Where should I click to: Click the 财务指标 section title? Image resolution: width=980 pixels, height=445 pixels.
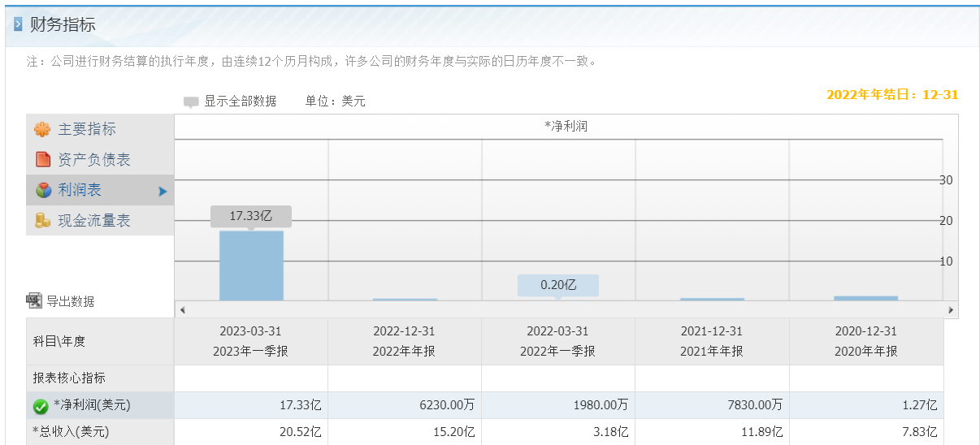63,24
